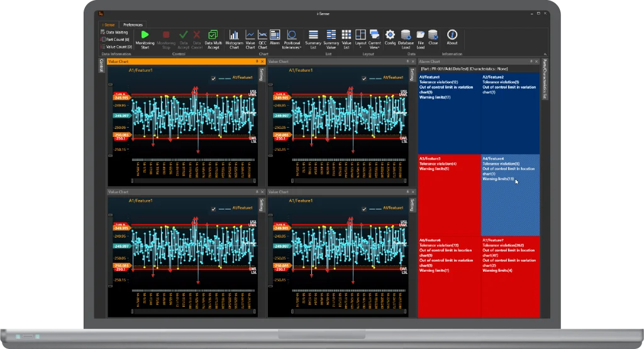
Task: Click the Database Load icon
Action: click(x=406, y=35)
